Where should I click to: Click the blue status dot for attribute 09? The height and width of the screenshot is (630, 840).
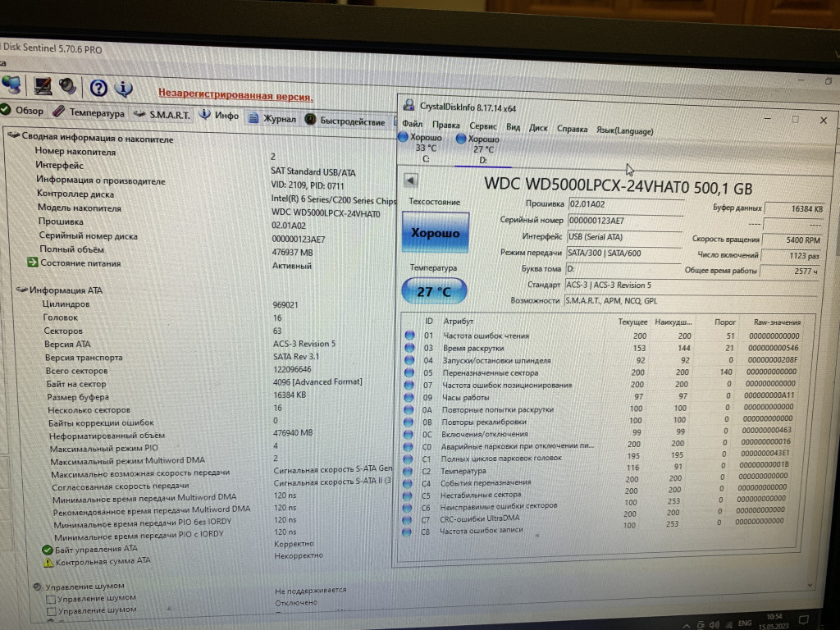(x=409, y=397)
